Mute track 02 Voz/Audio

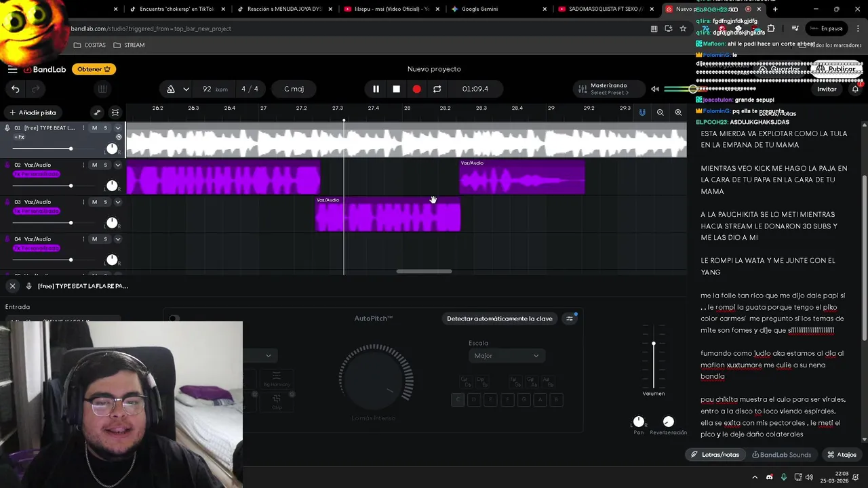(94, 165)
